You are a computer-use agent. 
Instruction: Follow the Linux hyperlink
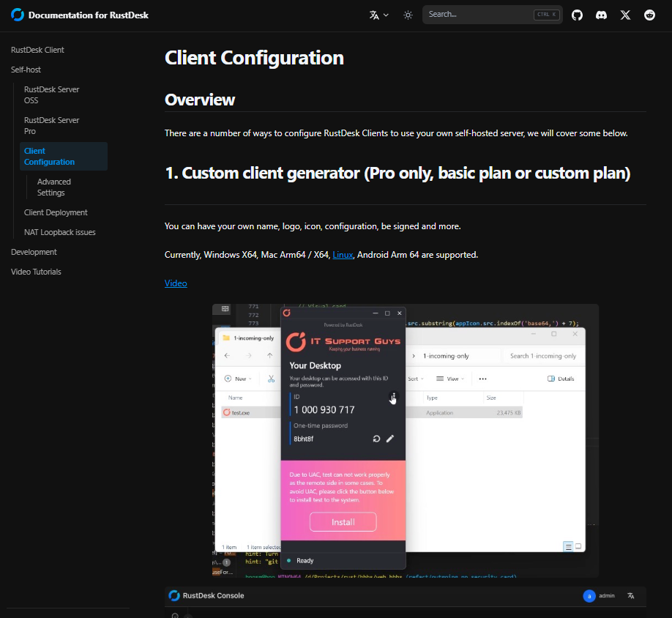[x=343, y=255]
